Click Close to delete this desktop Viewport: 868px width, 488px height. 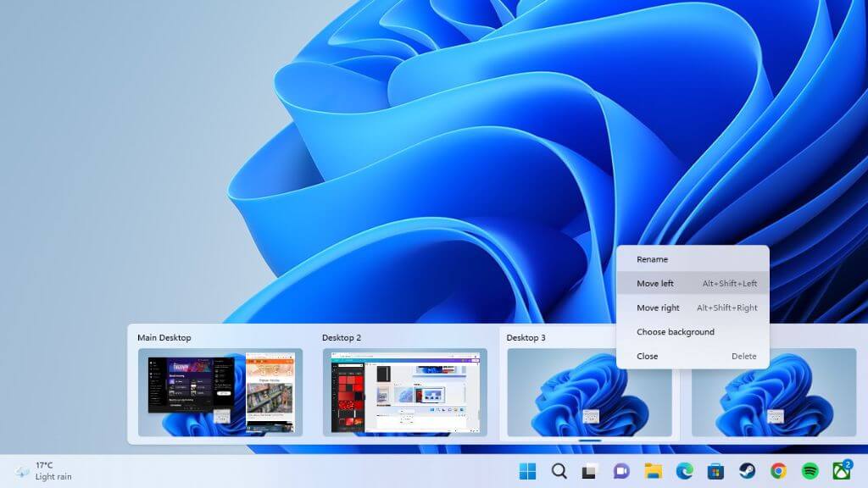click(x=648, y=356)
